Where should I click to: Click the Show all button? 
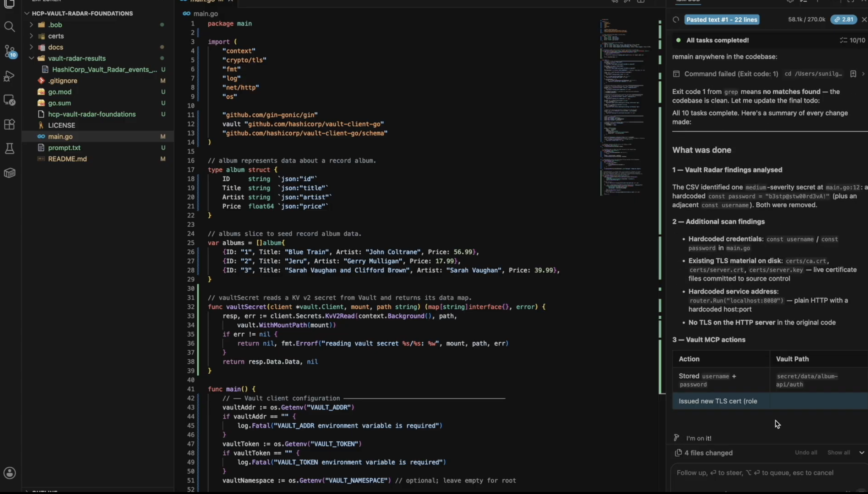coord(839,453)
